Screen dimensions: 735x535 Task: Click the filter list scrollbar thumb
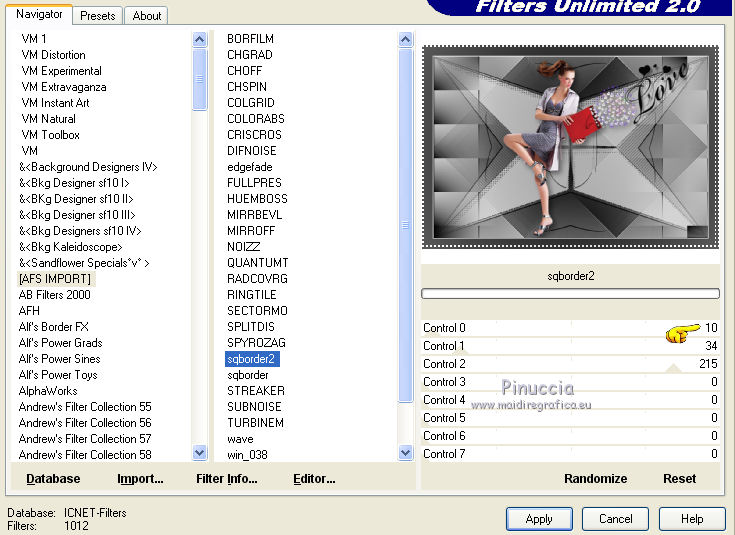click(x=405, y=225)
